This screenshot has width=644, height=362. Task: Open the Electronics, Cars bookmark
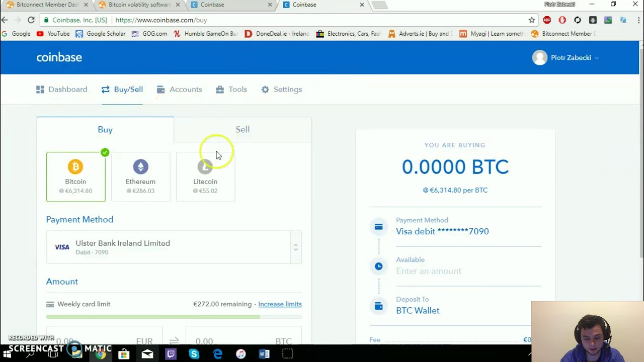click(x=349, y=34)
